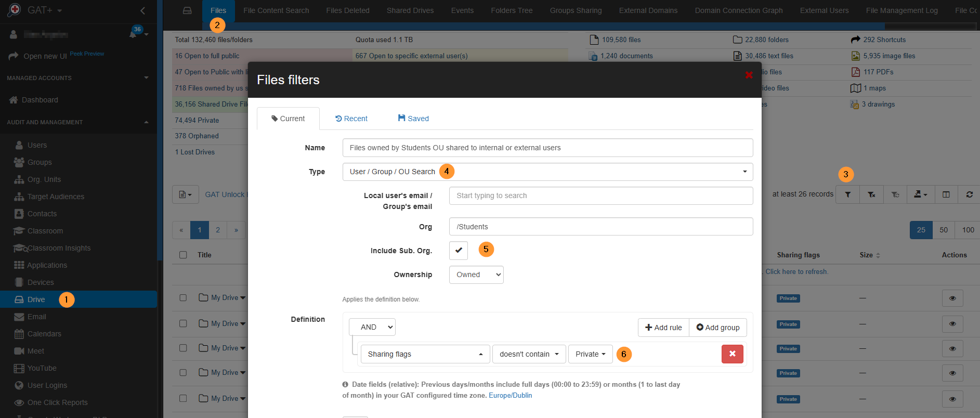Image resolution: width=980 pixels, height=418 pixels.
Task: Switch to Files Deleted tab
Action: click(x=348, y=10)
